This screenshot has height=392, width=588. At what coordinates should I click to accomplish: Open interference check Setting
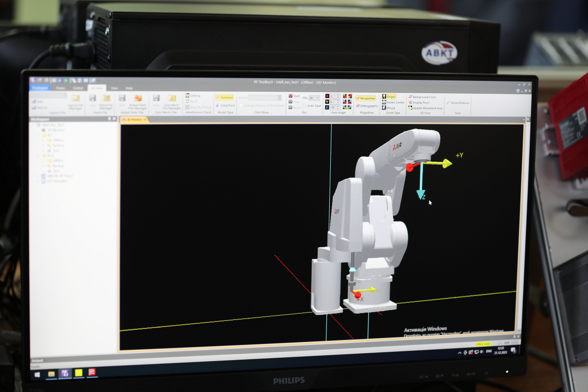[x=193, y=96]
